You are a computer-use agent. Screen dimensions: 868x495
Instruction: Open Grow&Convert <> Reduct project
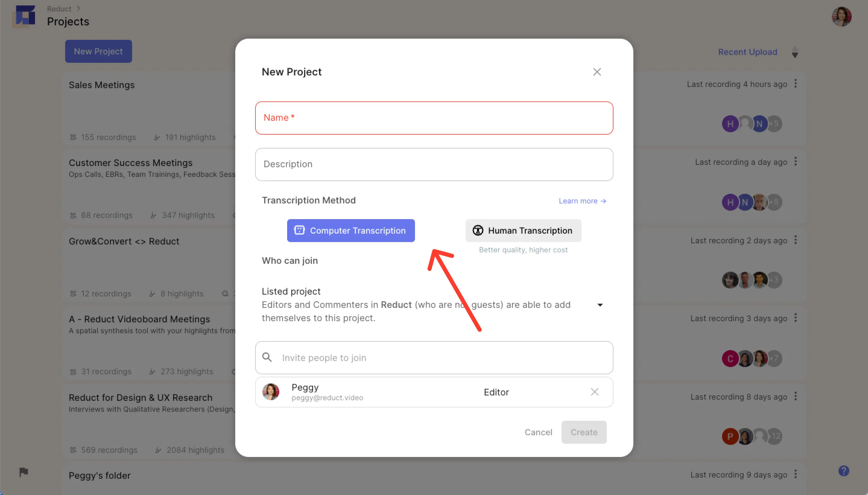124,241
